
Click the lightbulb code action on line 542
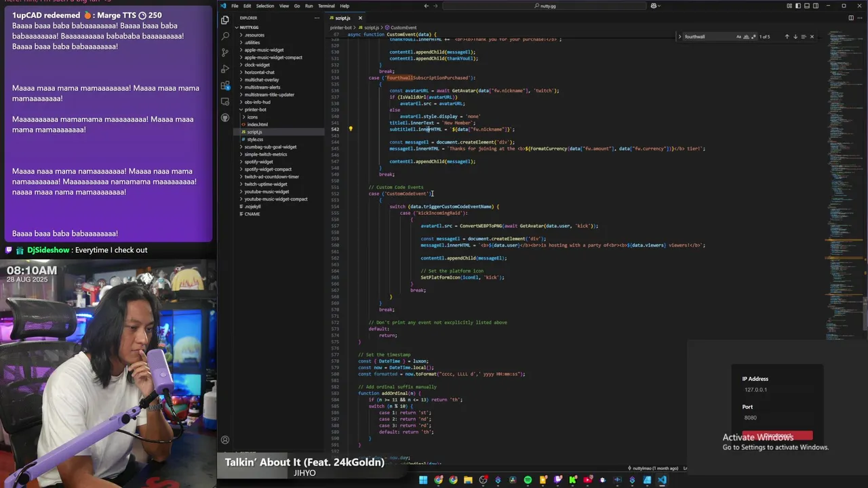[x=351, y=129]
